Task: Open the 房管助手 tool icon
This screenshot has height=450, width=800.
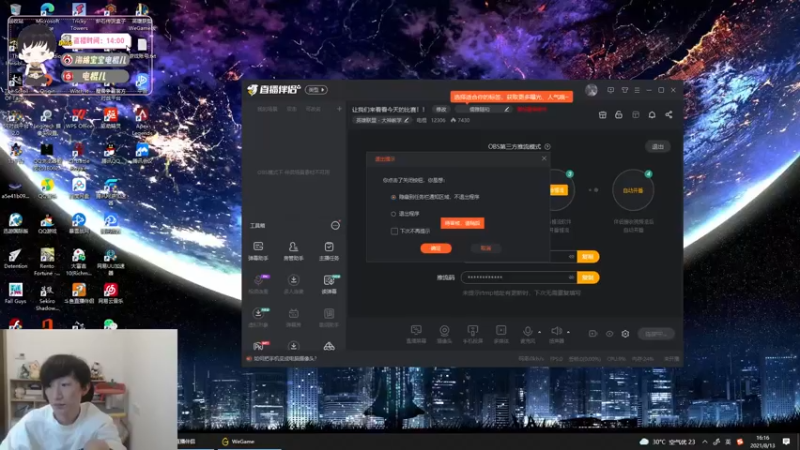Action: pyautogui.click(x=293, y=251)
